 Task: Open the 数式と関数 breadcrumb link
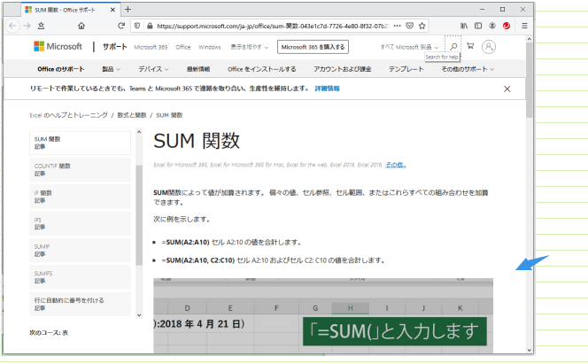click(x=132, y=115)
